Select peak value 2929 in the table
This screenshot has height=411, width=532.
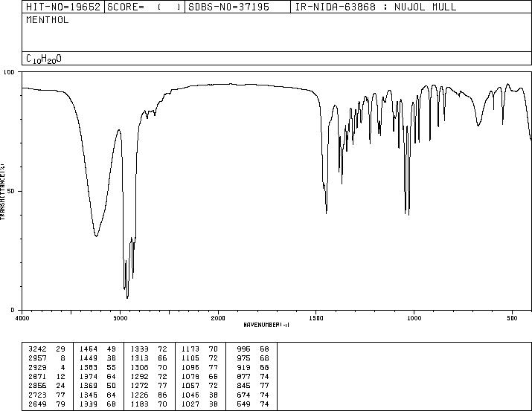click(x=38, y=367)
